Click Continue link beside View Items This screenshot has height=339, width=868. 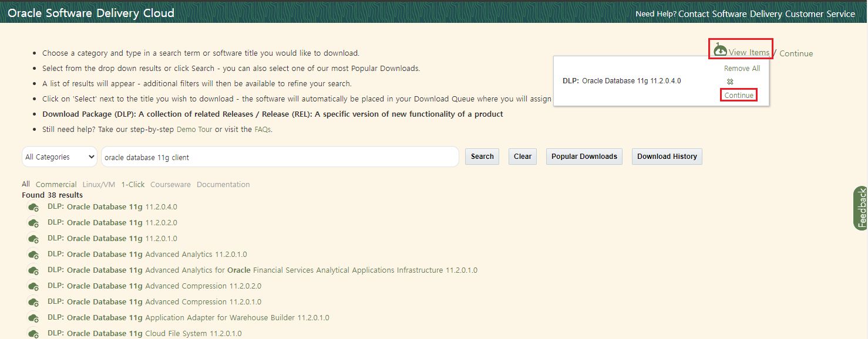(x=796, y=53)
